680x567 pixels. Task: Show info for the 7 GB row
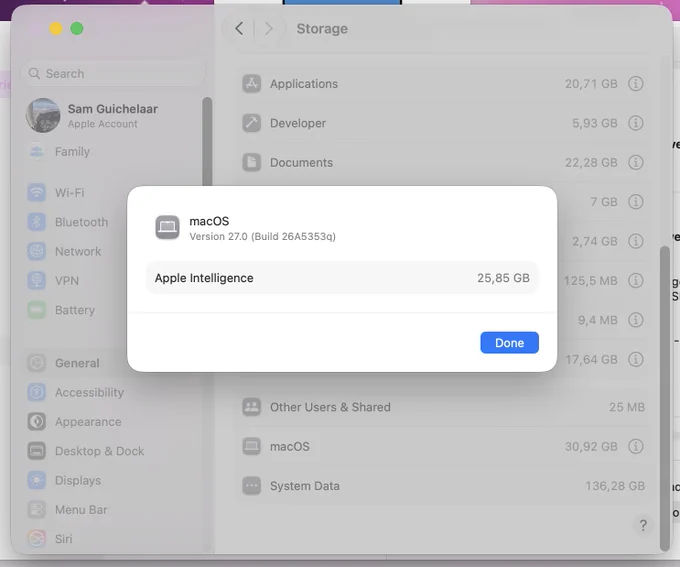tap(636, 202)
